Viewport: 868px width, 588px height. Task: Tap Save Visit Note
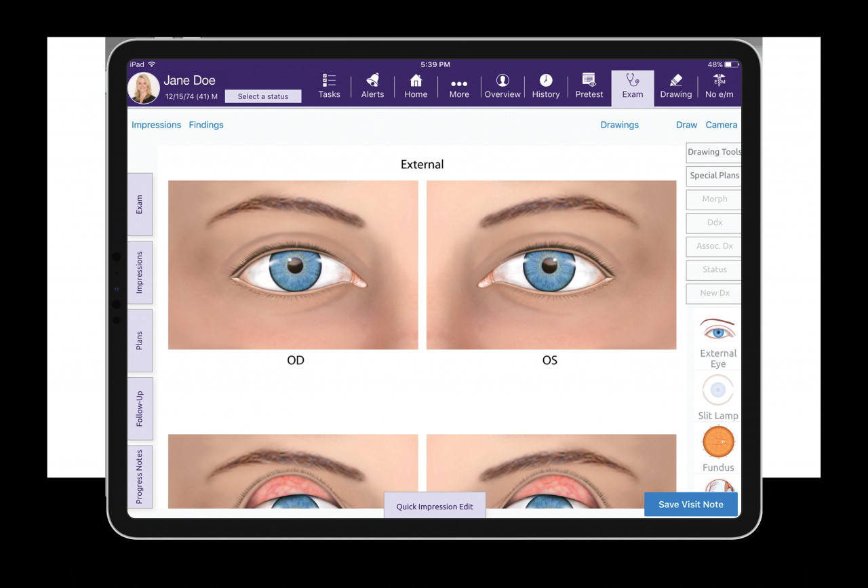point(690,504)
